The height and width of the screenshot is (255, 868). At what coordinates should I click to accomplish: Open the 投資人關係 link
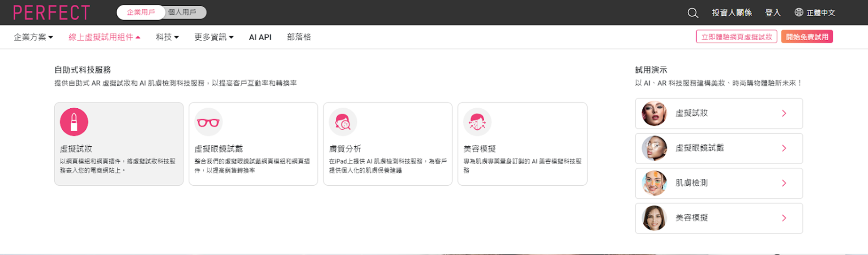coord(731,13)
